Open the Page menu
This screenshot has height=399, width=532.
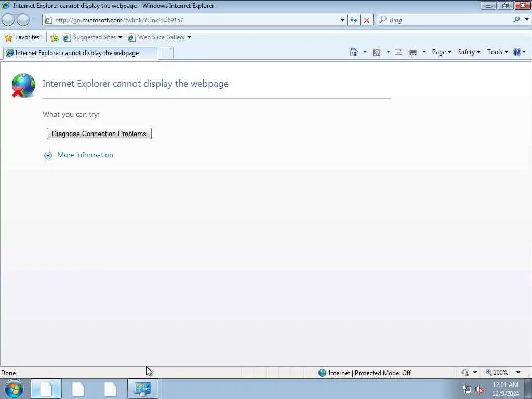[x=442, y=52]
